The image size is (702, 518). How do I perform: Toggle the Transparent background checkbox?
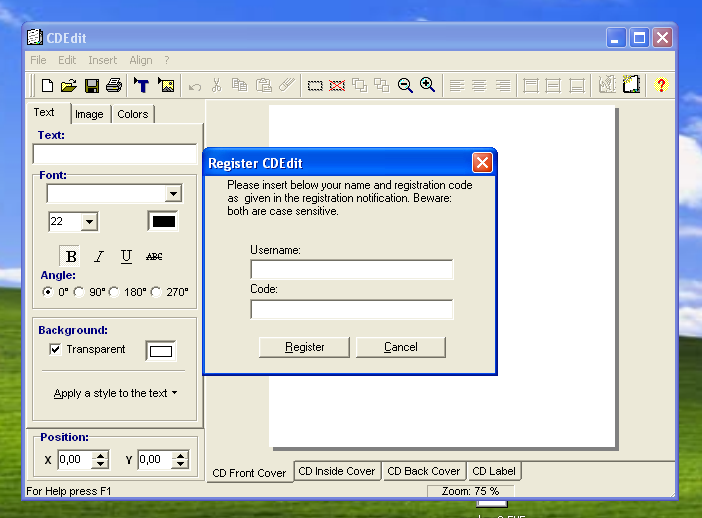pos(56,349)
